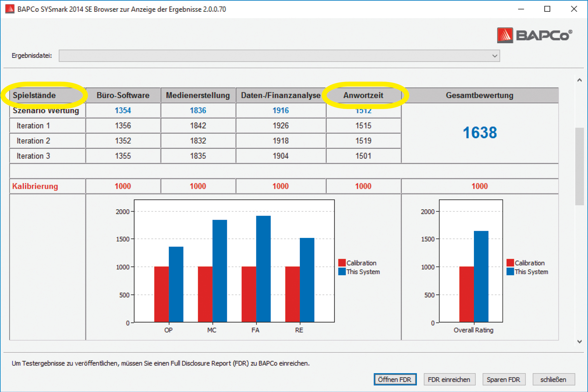
Task: Select the Medienerstellung column header
Action: pyautogui.click(x=198, y=95)
